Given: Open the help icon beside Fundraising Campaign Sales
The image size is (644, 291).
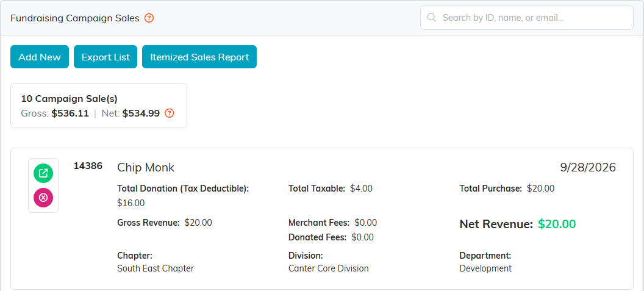Looking at the screenshot, I should pos(149,18).
